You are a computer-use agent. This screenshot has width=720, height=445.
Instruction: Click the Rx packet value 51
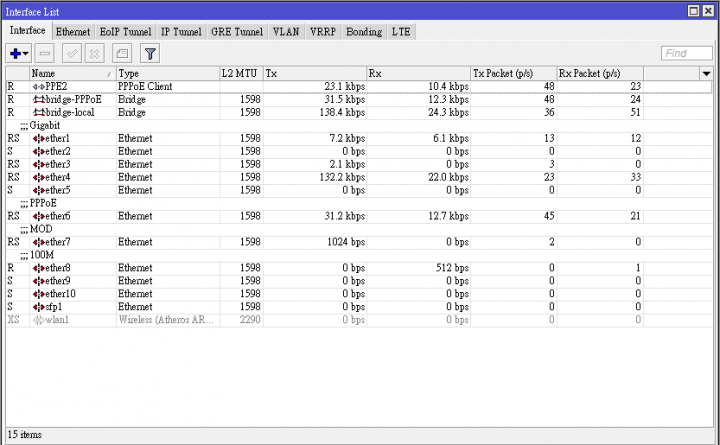pos(635,112)
